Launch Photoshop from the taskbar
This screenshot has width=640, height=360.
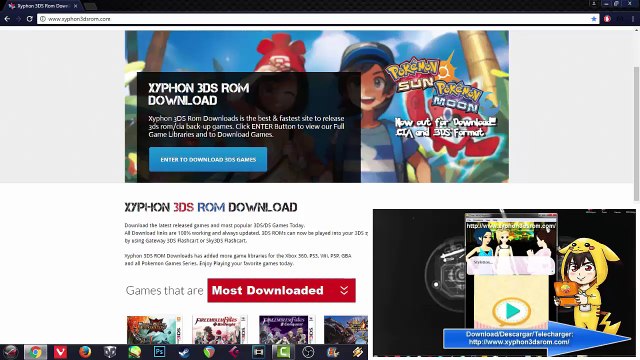tap(159, 352)
